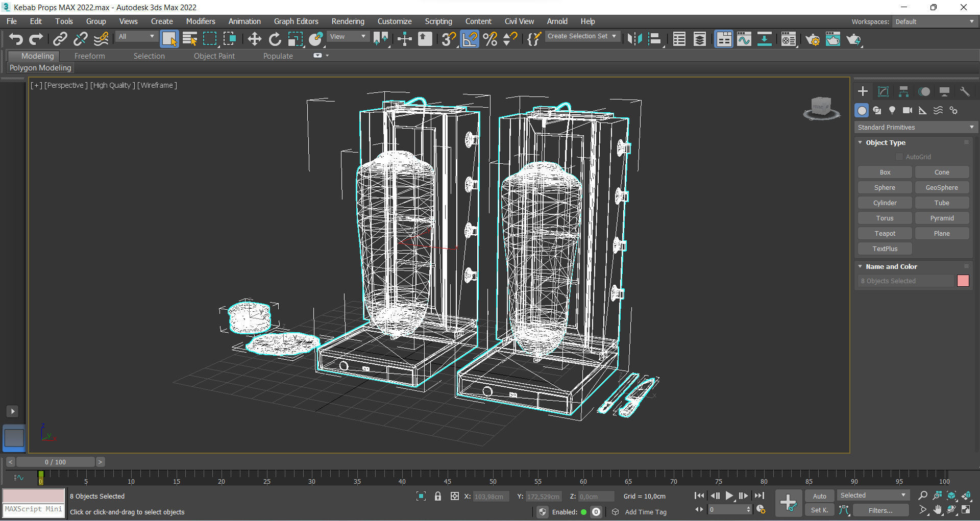The width and height of the screenshot is (980, 521).
Task: Click the Cylinder primitive button
Action: 885,203
